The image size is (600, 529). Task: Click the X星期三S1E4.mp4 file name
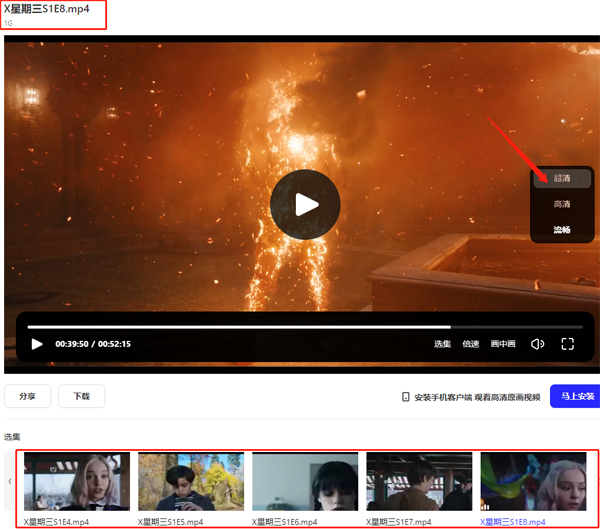pyautogui.click(x=56, y=522)
